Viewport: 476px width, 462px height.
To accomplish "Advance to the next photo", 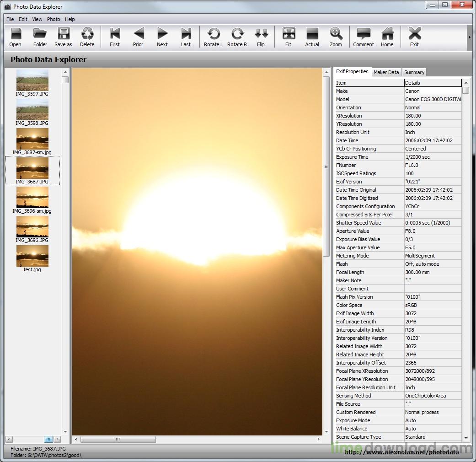I will [x=162, y=37].
